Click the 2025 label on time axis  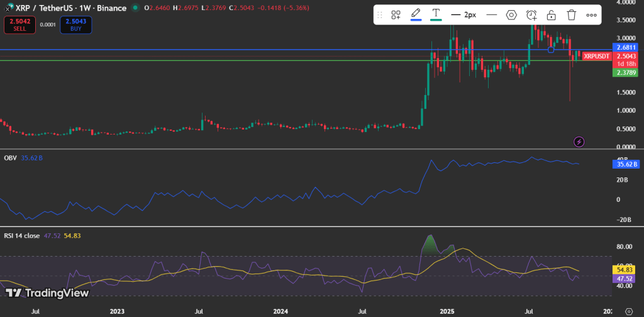[447, 311]
